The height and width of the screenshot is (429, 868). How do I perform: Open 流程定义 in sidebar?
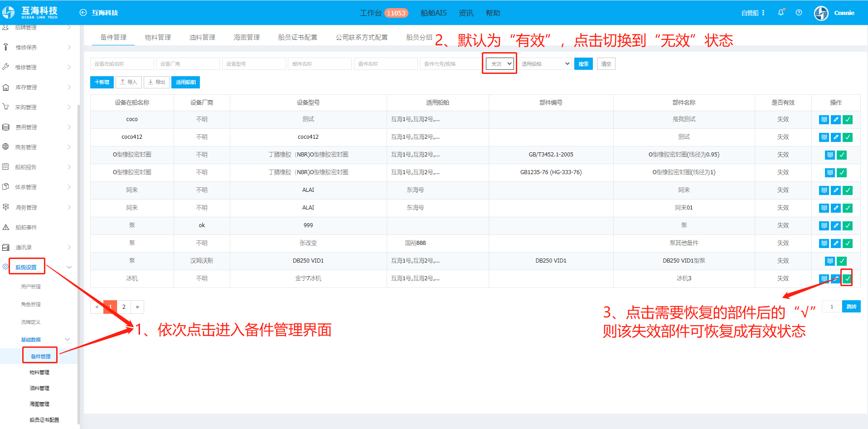tap(31, 322)
